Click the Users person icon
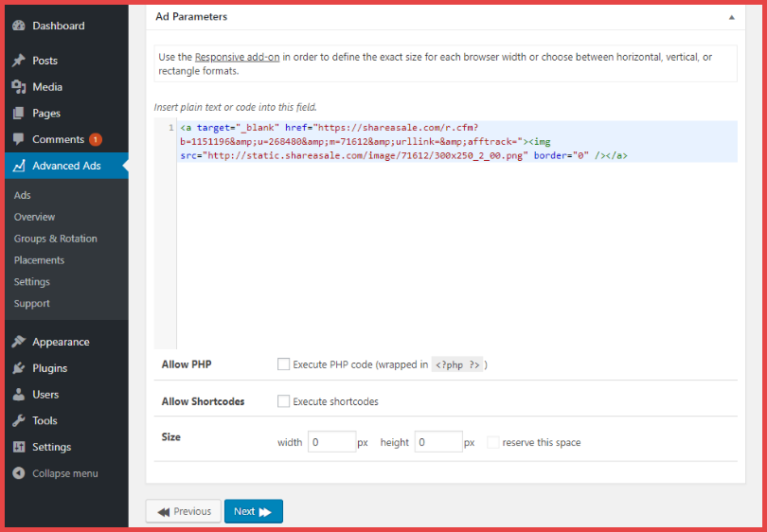Viewport: 767px width, 532px height. point(19,395)
